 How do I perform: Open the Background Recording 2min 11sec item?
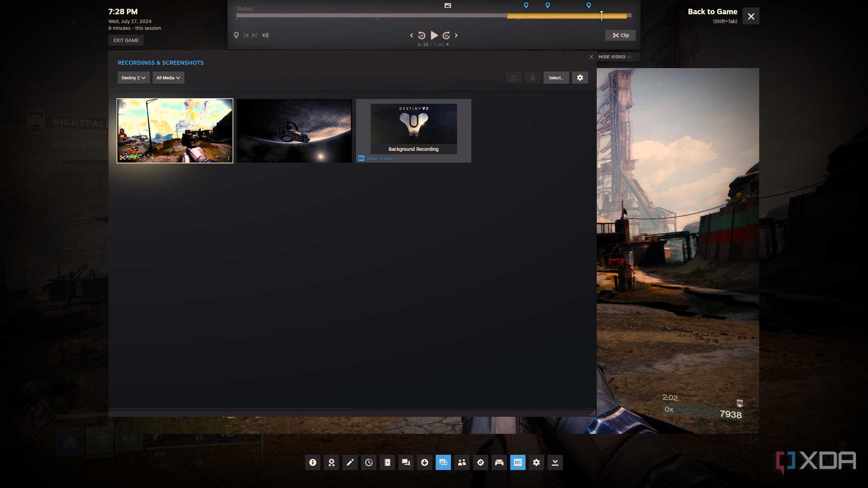(x=414, y=131)
